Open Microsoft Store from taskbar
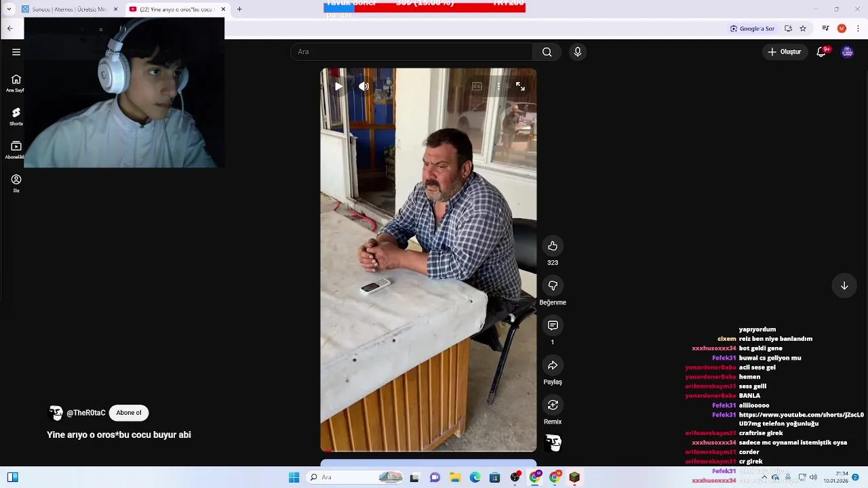The height and width of the screenshot is (488, 868). 494,478
